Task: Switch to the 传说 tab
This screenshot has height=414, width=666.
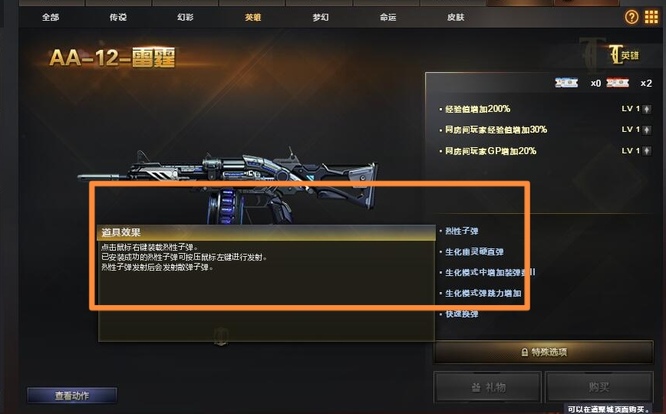Action: click(x=118, y=17)
